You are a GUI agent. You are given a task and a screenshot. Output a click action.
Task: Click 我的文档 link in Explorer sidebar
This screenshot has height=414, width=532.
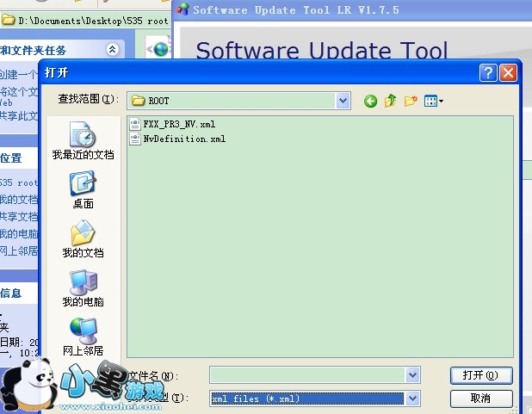pos(19,200)
